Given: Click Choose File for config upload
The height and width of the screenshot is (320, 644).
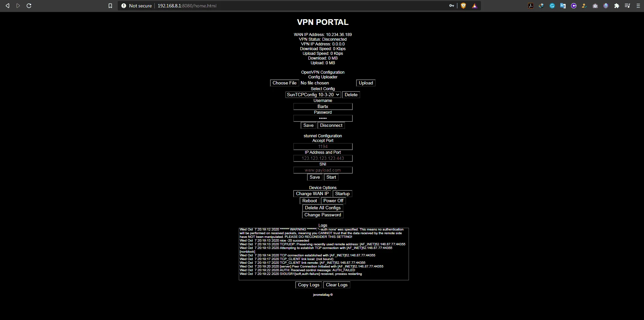Looking at the screenshot, I should pos(285,83).
